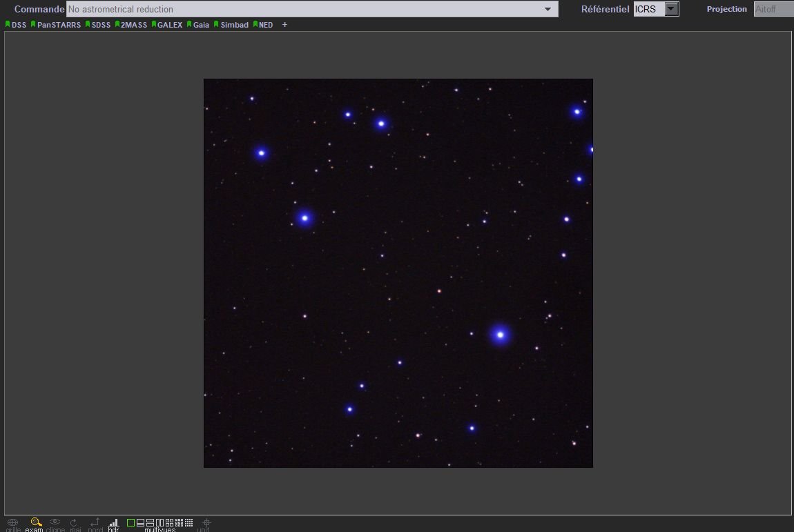Toggle the grille coordinate grid icon
The width and height of the screenshot is (794, 532).
tap(12, 522)
